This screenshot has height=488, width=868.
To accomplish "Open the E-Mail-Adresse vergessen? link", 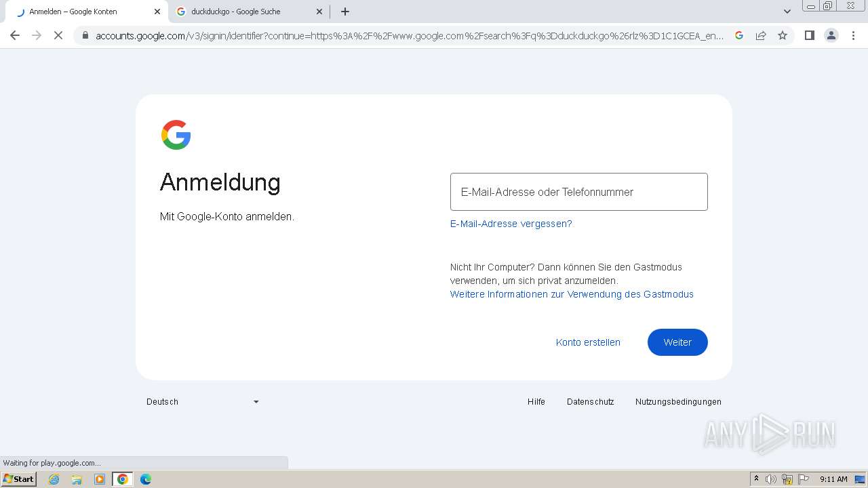I will (x=511, y=224).
